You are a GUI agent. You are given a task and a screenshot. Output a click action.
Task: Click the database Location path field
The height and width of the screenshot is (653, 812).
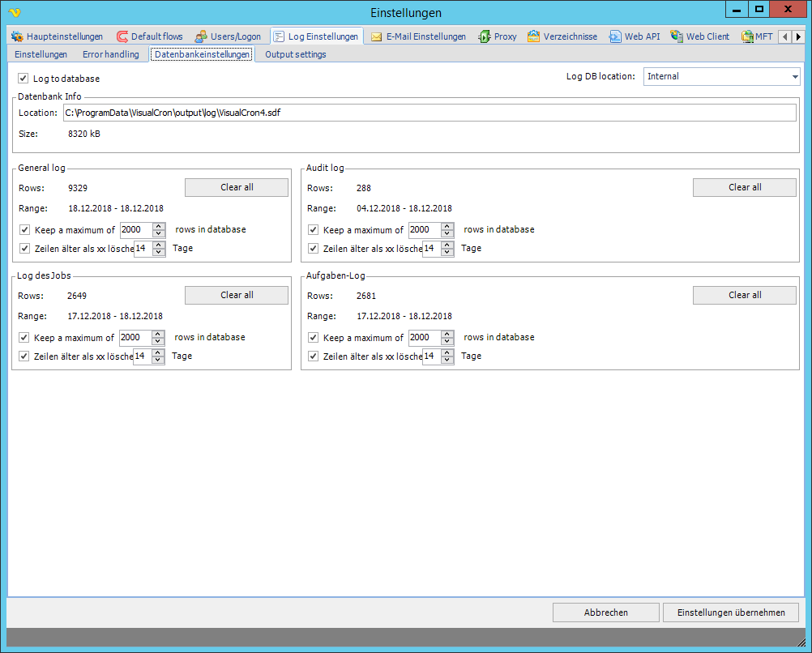pyautogui.click(x=430, y=113)
